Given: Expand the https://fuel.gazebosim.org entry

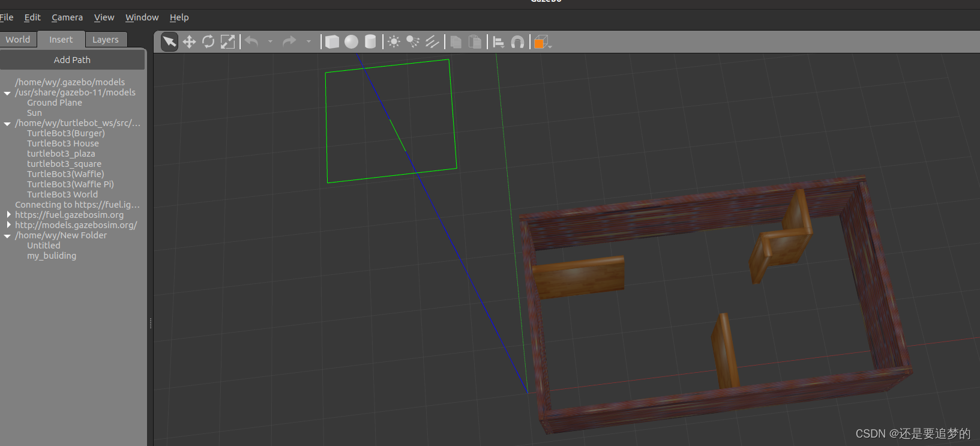Looking at the screenshot, I should (8, 214).
